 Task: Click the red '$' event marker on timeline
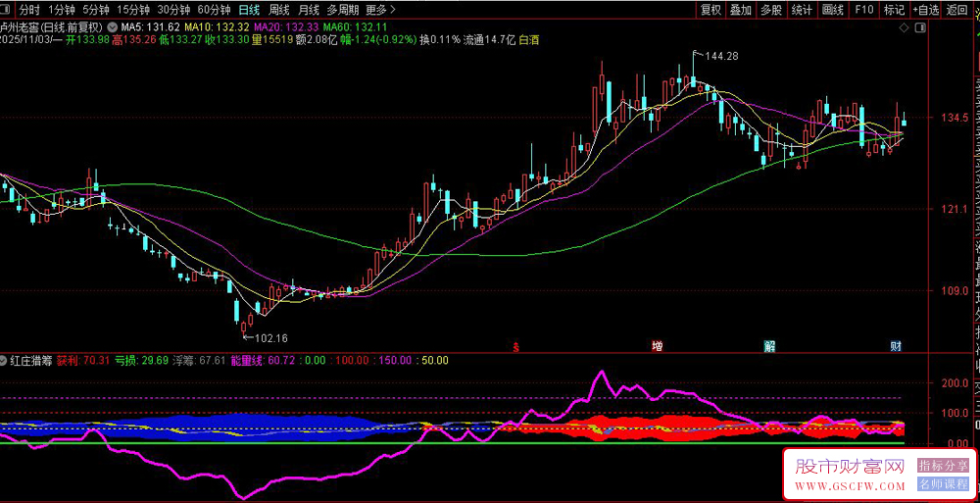pos(516,346)
